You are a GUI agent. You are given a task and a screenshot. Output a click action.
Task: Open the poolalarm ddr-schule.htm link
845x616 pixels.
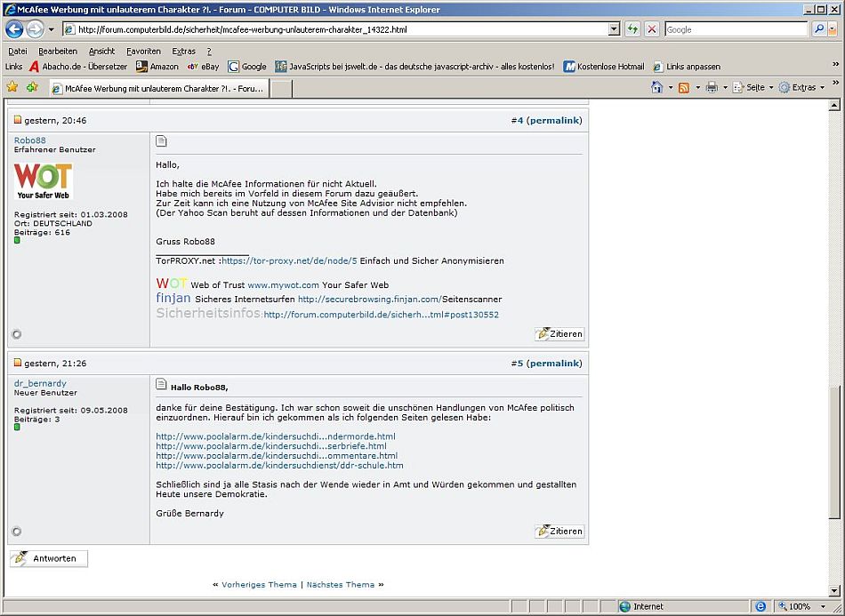[279, 465]
